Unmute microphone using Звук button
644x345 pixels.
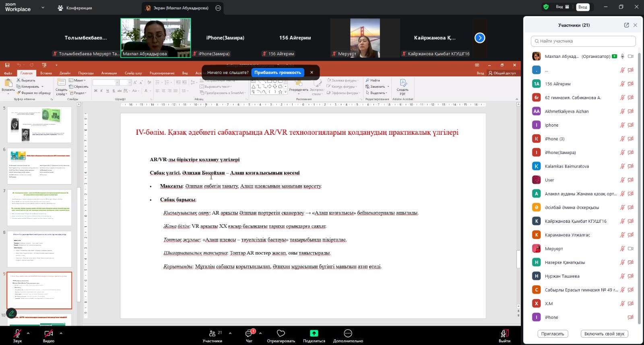[x=17, y=333]
